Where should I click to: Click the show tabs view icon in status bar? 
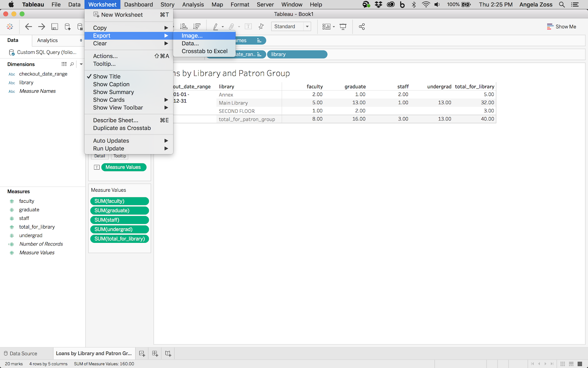(x=580, y=364)
